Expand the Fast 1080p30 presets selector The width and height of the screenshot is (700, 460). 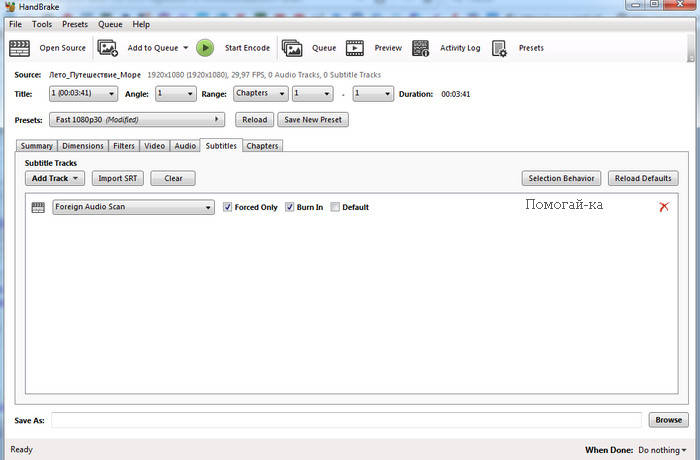coord(137,120)
